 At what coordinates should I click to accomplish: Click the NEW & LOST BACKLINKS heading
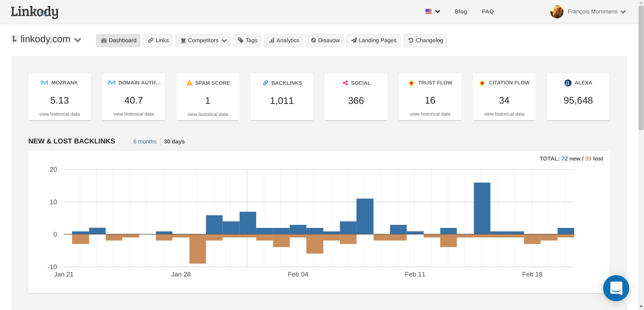[x=72, y=141]
